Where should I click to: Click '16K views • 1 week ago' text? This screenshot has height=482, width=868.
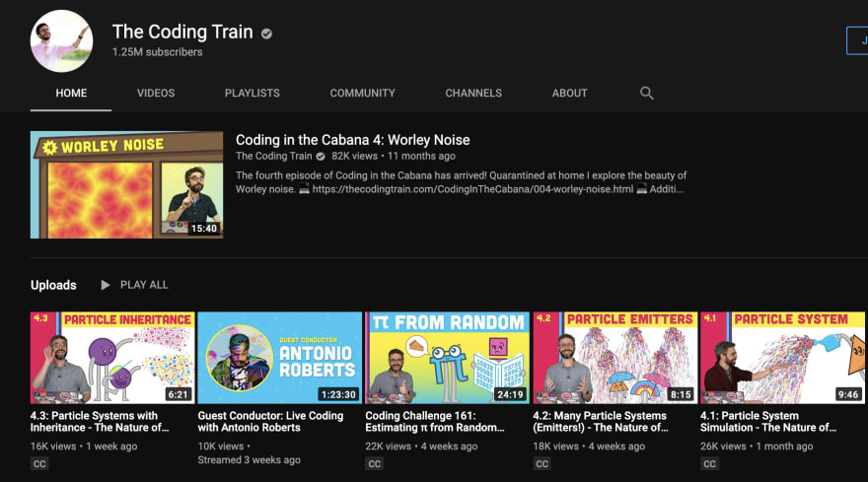coord(84,447)
